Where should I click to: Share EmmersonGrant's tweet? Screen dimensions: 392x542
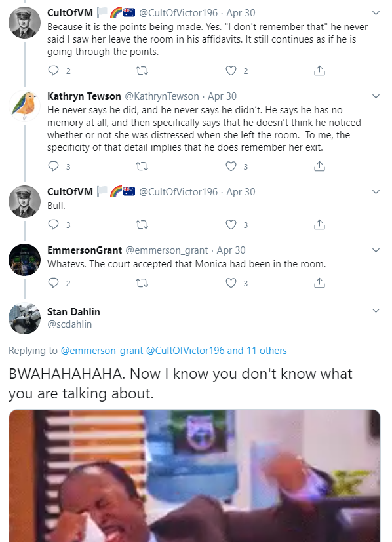click(319, 283)
